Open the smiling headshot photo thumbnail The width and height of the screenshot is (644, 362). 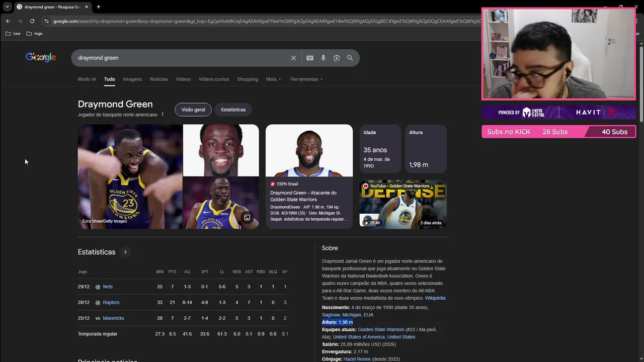(221, 150)
